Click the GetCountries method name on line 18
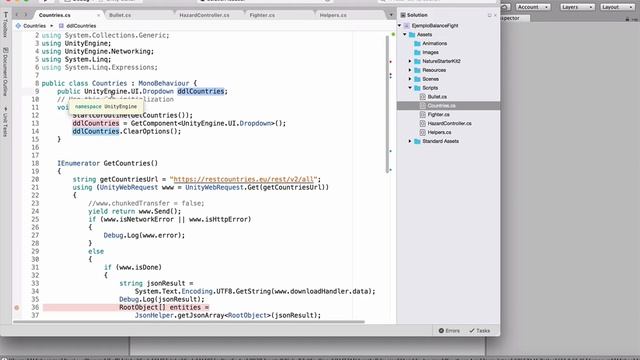640x360 pixels. tap(127, 163)
